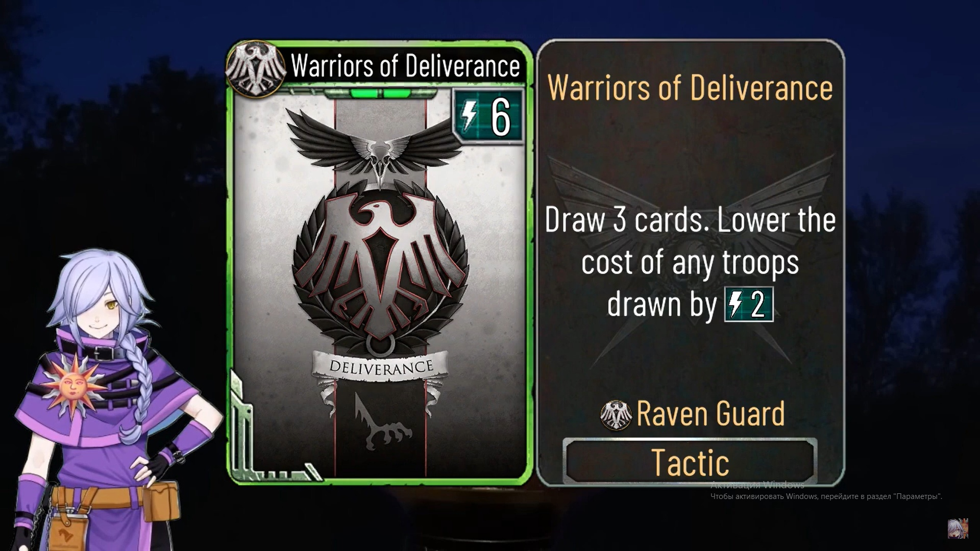Viewport: 980px width, 551px height.
Task: Click the DELIVERANCE banner scroll on card
Action: [x=381, y=367]
